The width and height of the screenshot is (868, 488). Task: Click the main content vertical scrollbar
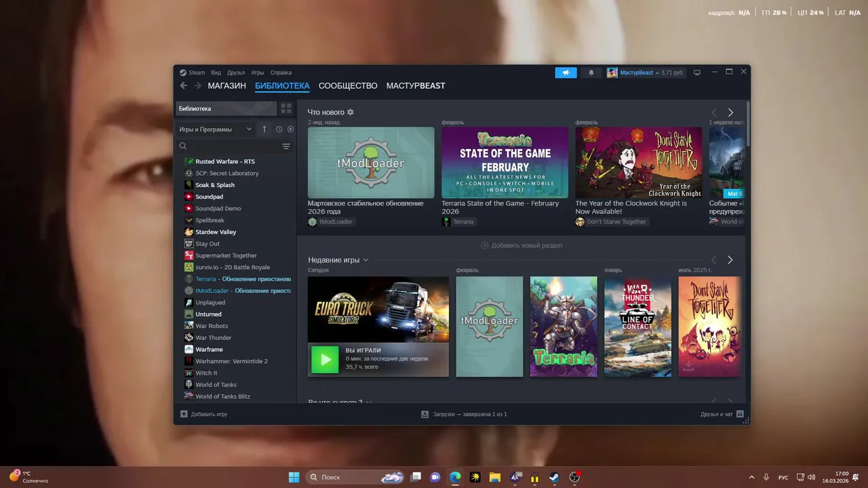pos(748,123)
